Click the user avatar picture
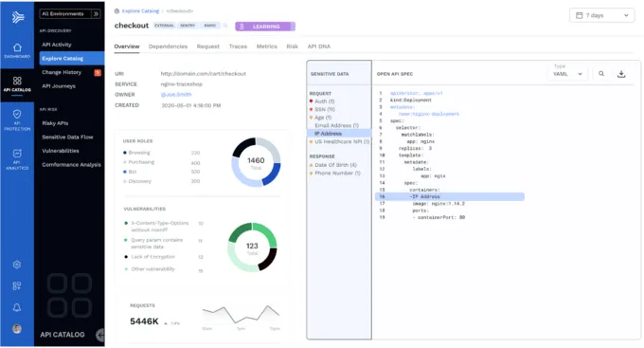This screenshot has width=644, height=348. tap(17, 329)
